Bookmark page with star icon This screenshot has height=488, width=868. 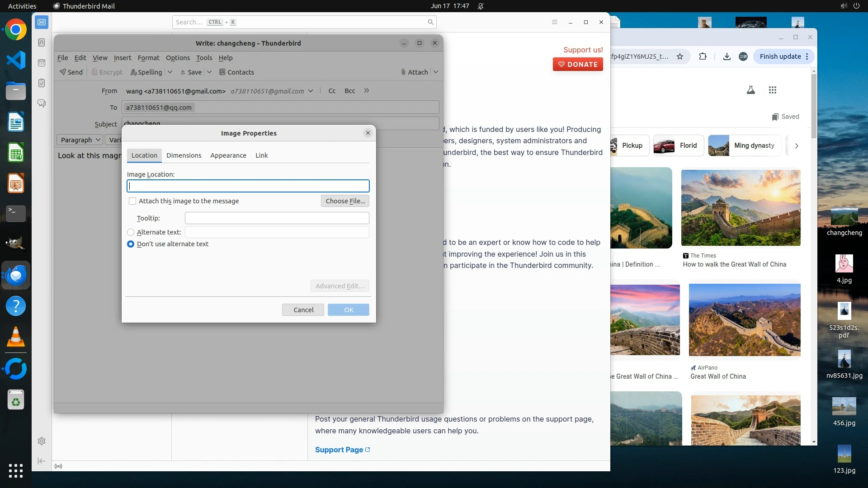[679, 56]
